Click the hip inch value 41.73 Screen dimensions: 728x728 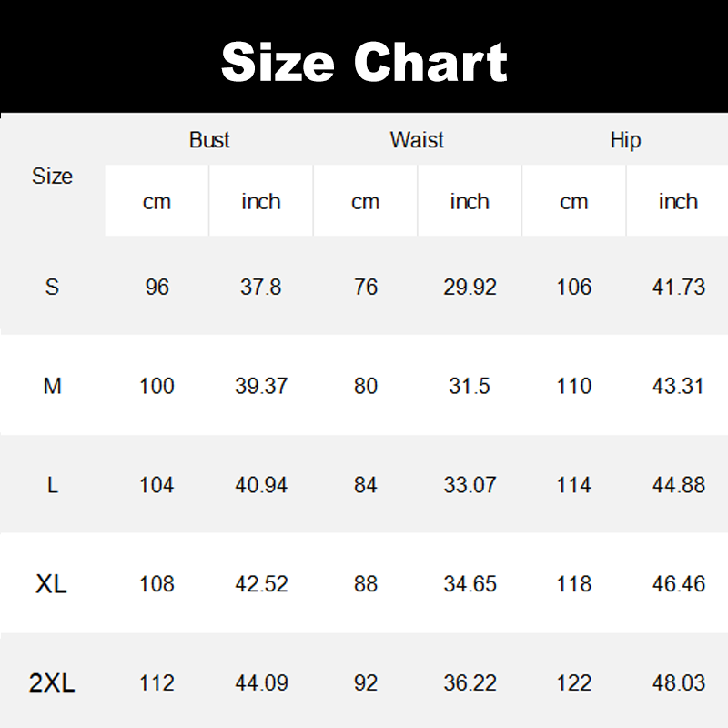click(x=678, y=288)
